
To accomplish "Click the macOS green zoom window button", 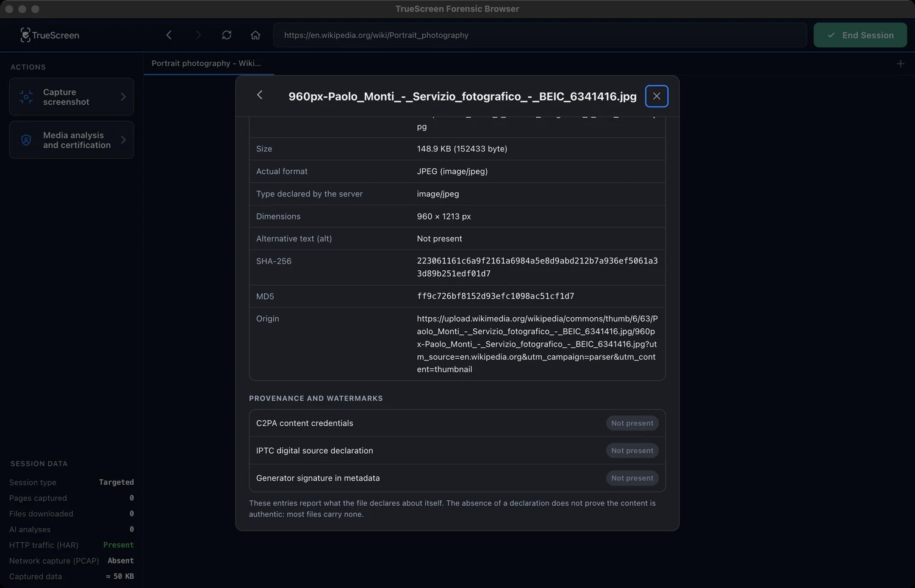I will point(35,9).
